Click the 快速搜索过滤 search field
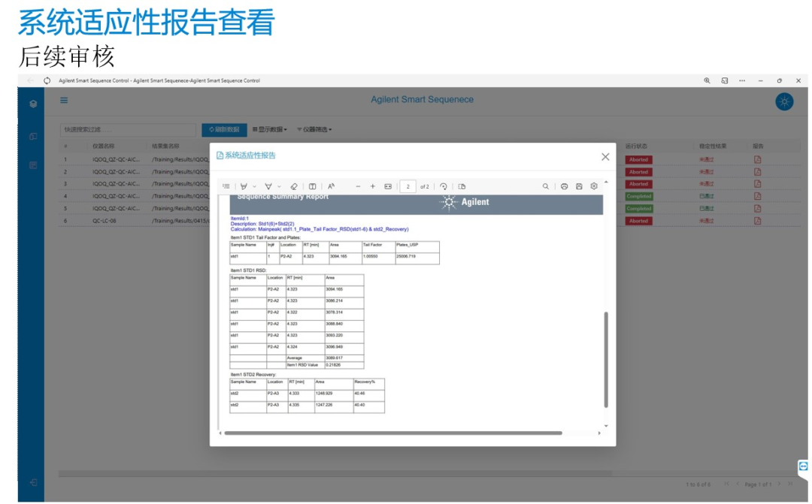812x504 pixels. click(x=128, y=129)
